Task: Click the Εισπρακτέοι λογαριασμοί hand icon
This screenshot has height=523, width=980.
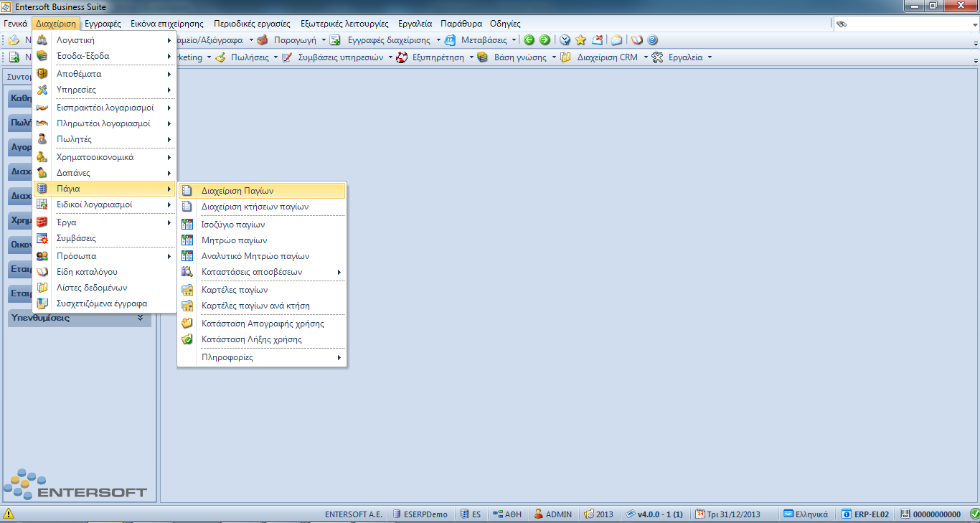Action: [42, 108]
